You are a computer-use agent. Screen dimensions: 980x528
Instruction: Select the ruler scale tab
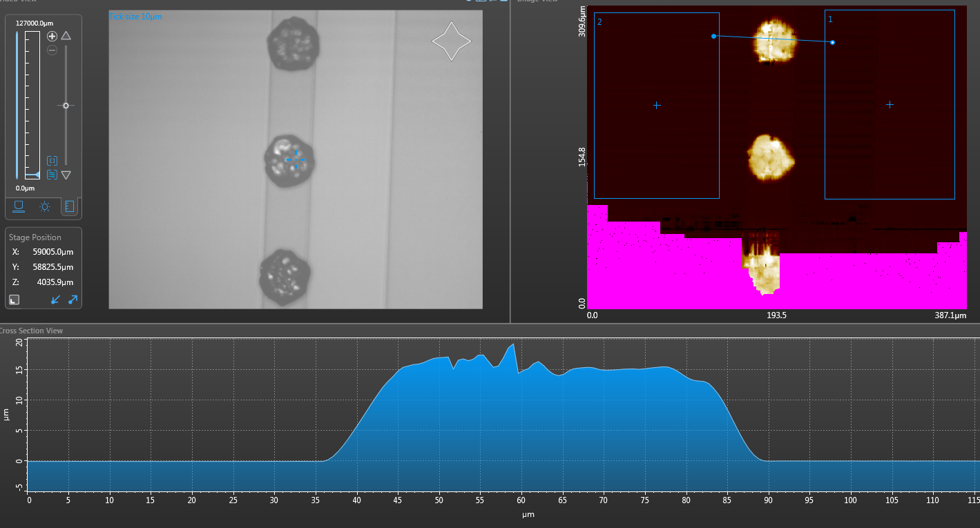[x=69, y=206]
